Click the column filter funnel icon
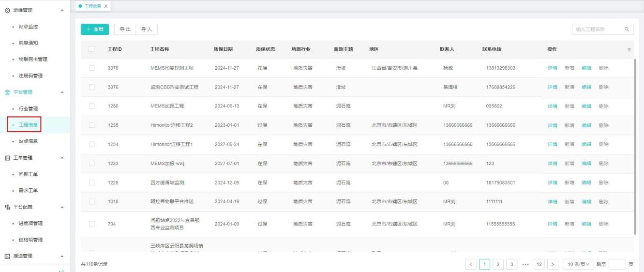The image size is (644, 272). [629, 50]
